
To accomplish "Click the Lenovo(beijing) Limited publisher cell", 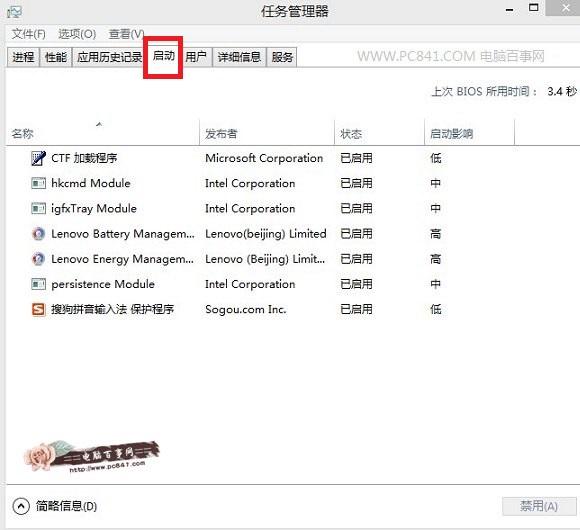I will [x=266, y=234].
